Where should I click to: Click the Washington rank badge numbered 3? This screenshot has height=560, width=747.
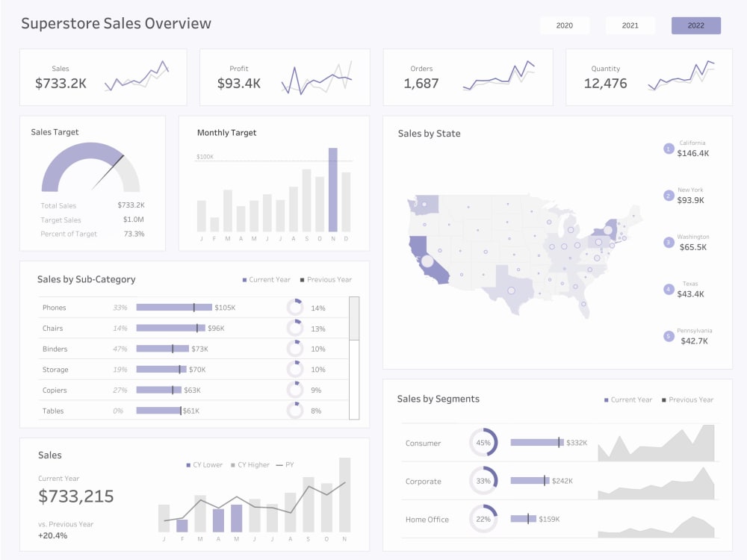coord(669,243)
